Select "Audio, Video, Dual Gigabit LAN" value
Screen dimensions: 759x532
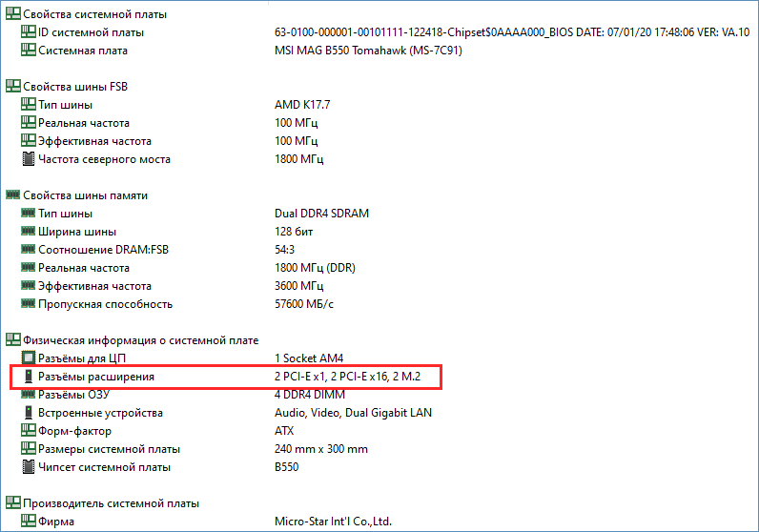tap(354, 413)
